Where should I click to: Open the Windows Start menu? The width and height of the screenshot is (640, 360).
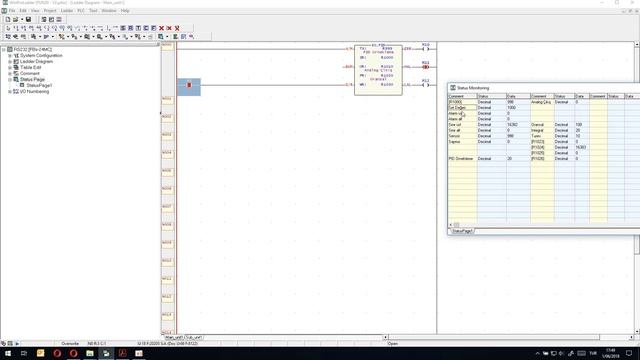(7, 353)
